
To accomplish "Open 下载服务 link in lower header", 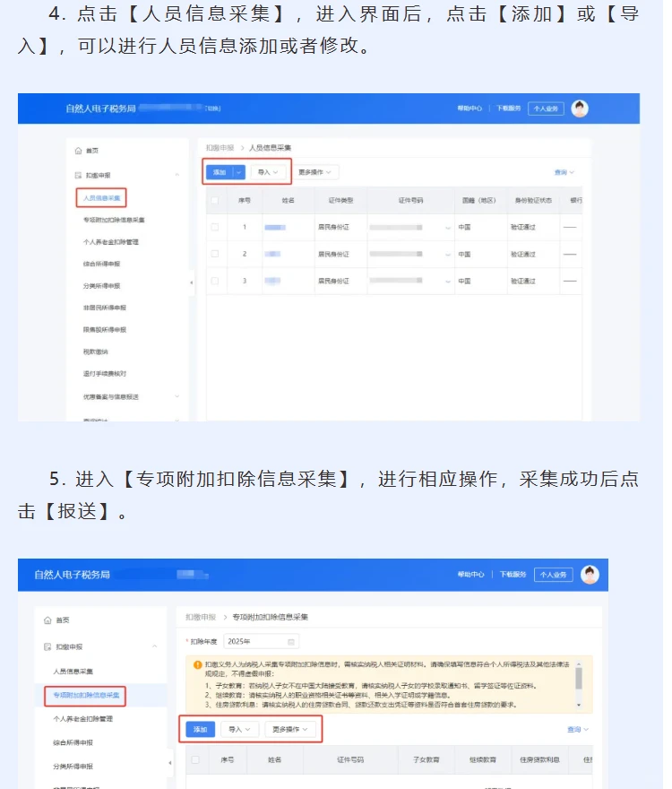I will [513, 575].
